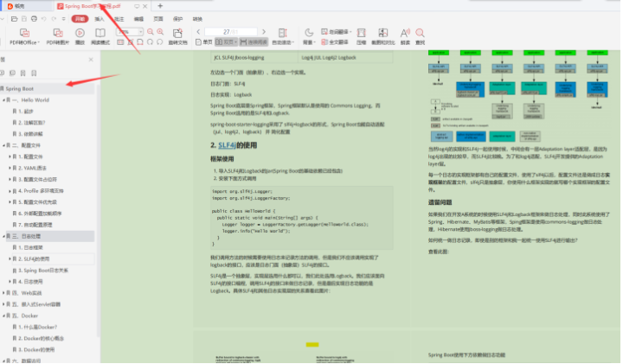Collapse the 一、Hello World bookmark node

4,100
